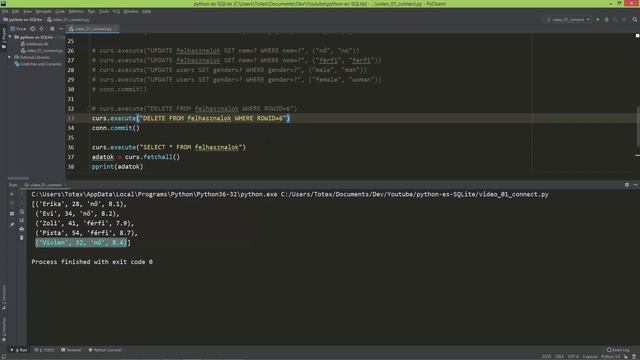
Task: Expand External Libraries node
Action: 10,57
